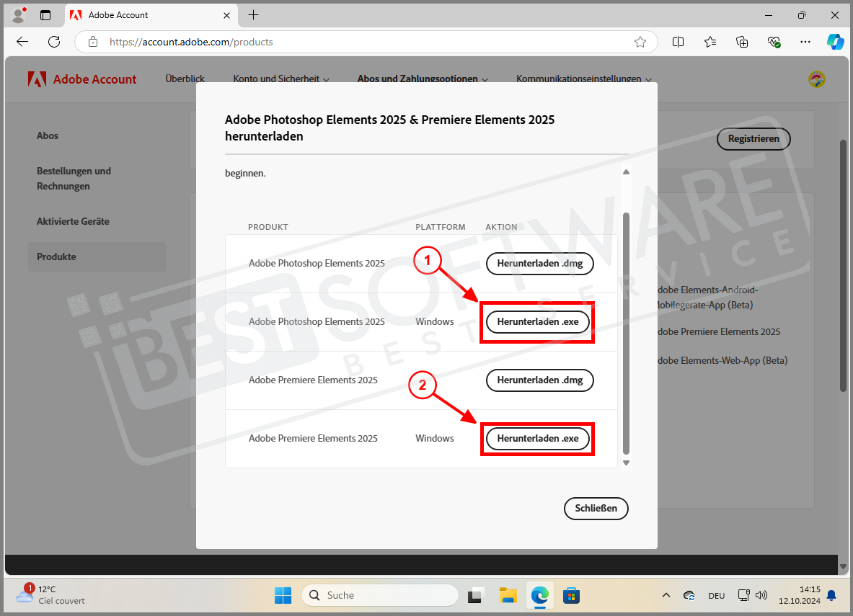
Task: Expand Kommunikationseinstellungen menu
Action: tap(584, 79)
